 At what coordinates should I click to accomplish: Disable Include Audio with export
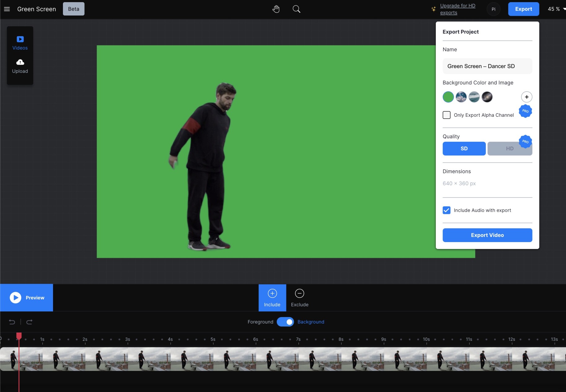446,210
